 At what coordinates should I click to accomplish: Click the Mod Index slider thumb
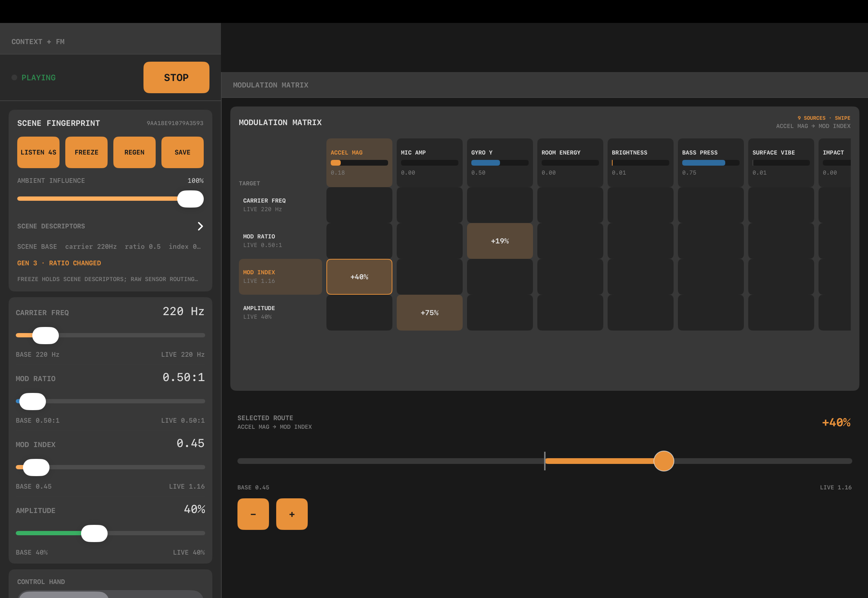[x=36, y=467]
